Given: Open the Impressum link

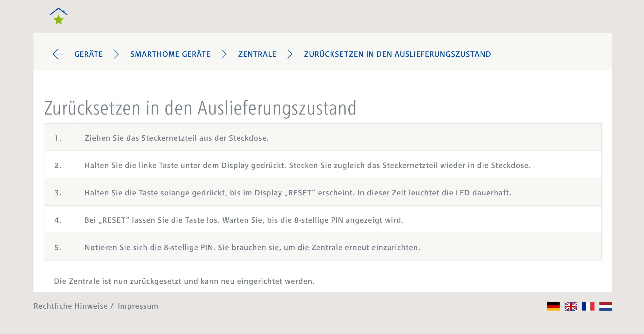Looking at the screenshot, I should [138, 306].
